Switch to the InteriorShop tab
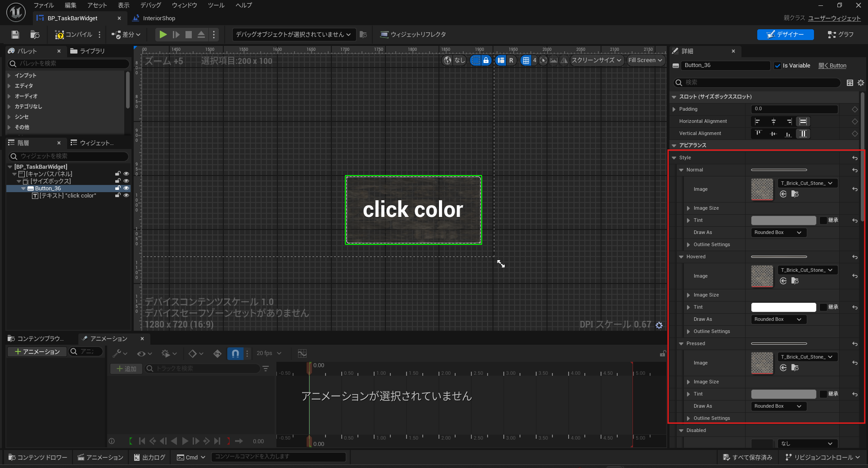 [x=158, y=18]
